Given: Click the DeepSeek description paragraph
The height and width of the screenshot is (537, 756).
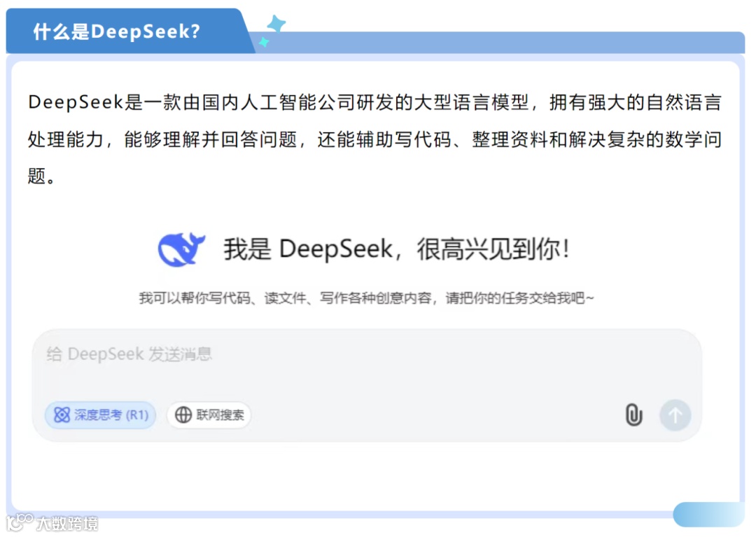Looking at the screenshot, I should (x=374, y=139).
